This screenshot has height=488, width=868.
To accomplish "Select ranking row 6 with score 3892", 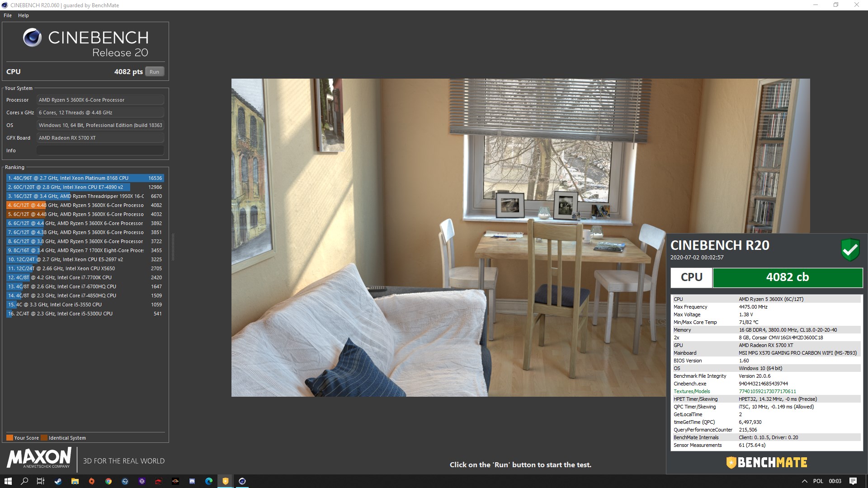I will click(x=85, y=223).
